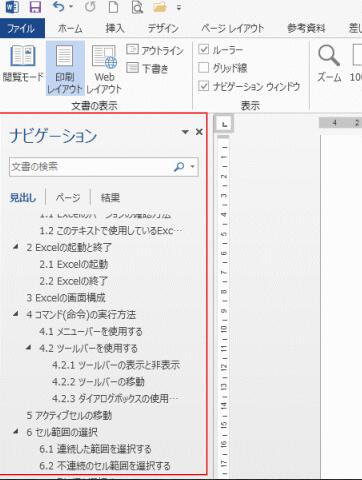Select the 結果 tab in navigation pane
Image resolution: width=362 pixels, height=480 pixels.
(110, 198)
